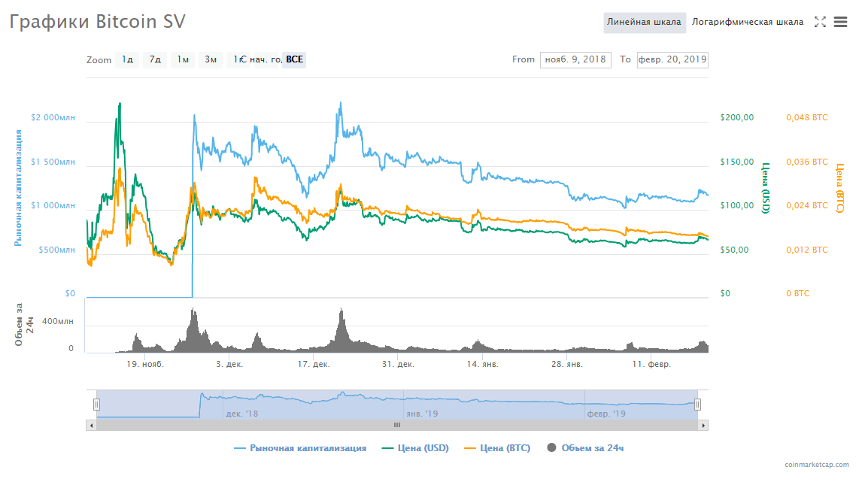Viewport: 868px width, 479px height.
Task: Click the 'дек. '18' navigator label
Action: pyautogui.click(x=242, y=413)
